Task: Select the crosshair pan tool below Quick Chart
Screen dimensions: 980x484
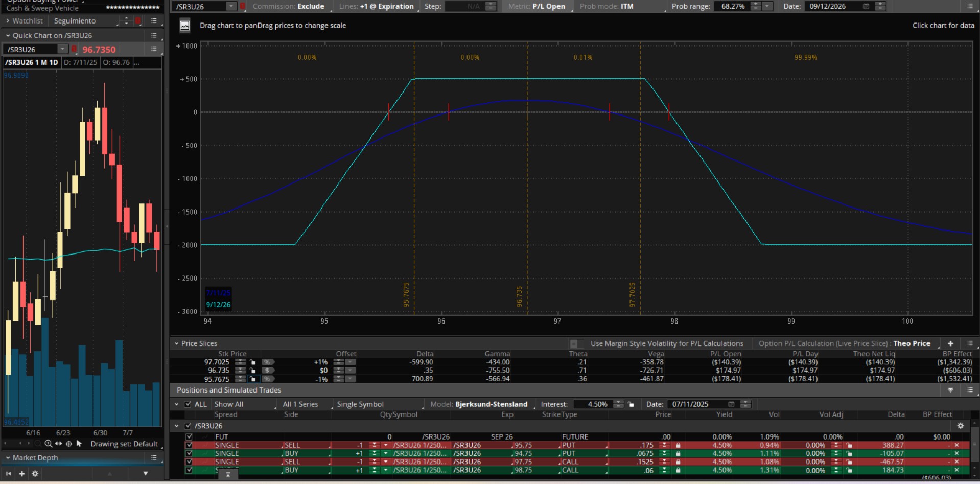Action: [x=68, y=444]
